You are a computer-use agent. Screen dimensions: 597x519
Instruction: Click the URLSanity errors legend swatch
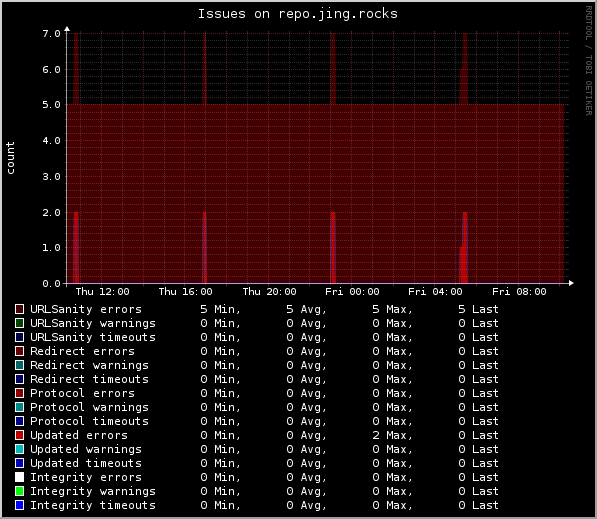pyautogui.click(x=19, y=309)
